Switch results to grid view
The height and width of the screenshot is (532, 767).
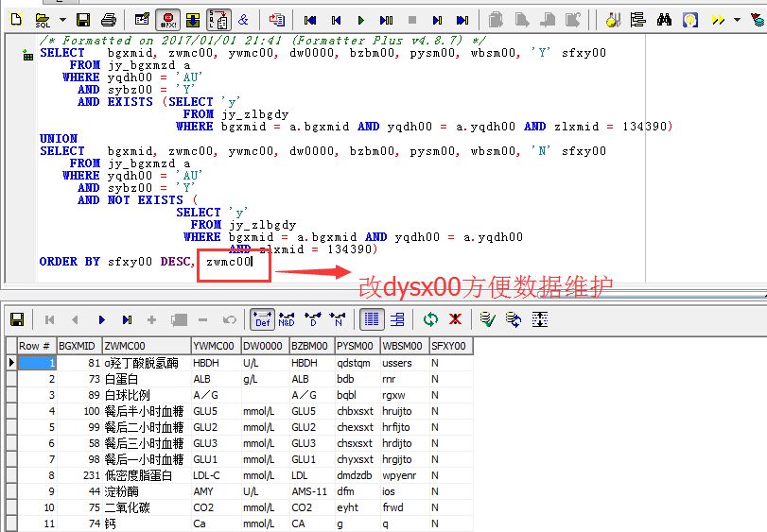tap(372, 319)
